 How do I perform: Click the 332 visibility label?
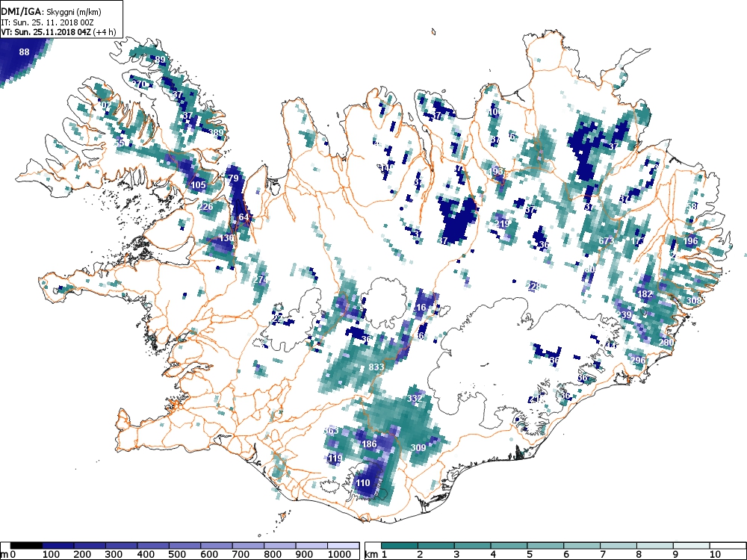coord(415,398)
